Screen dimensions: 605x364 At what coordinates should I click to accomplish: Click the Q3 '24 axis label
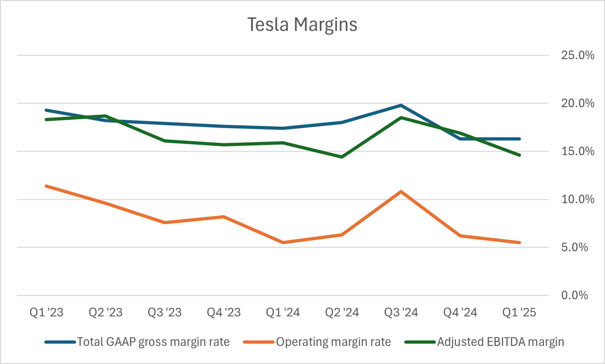401,312
